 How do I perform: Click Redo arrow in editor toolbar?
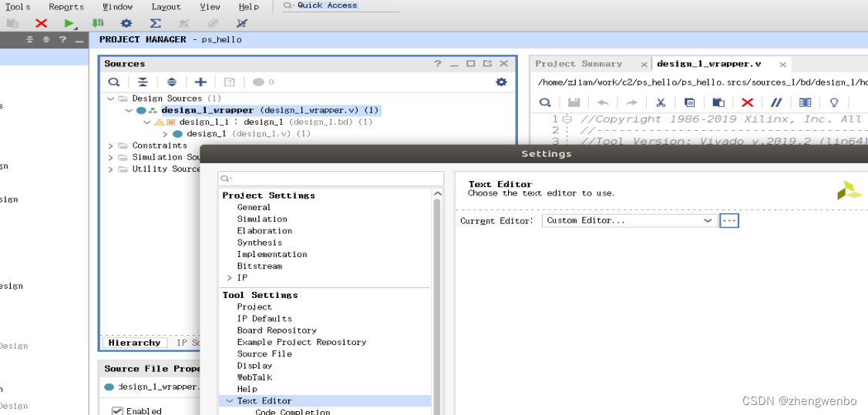click(x=631, y=102)
